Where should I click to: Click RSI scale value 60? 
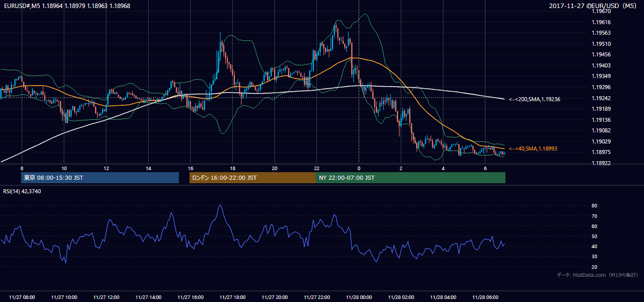tap(595, 226)
